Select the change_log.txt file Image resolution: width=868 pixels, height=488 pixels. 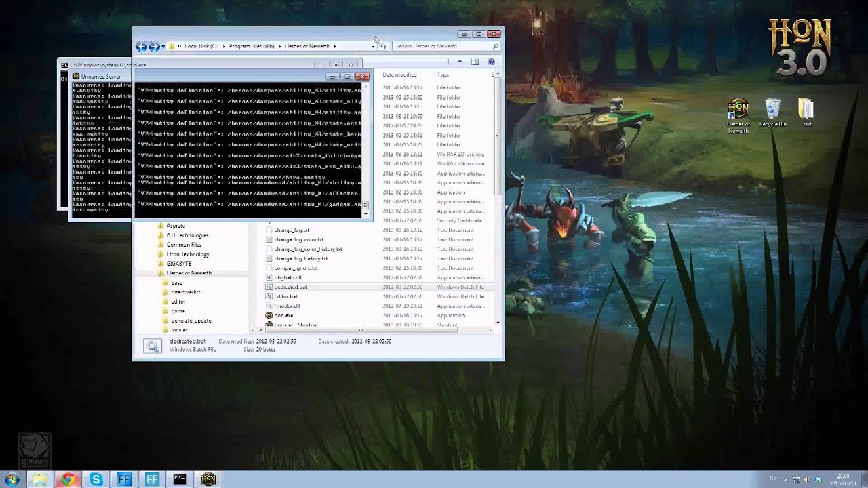click(292, 230)
